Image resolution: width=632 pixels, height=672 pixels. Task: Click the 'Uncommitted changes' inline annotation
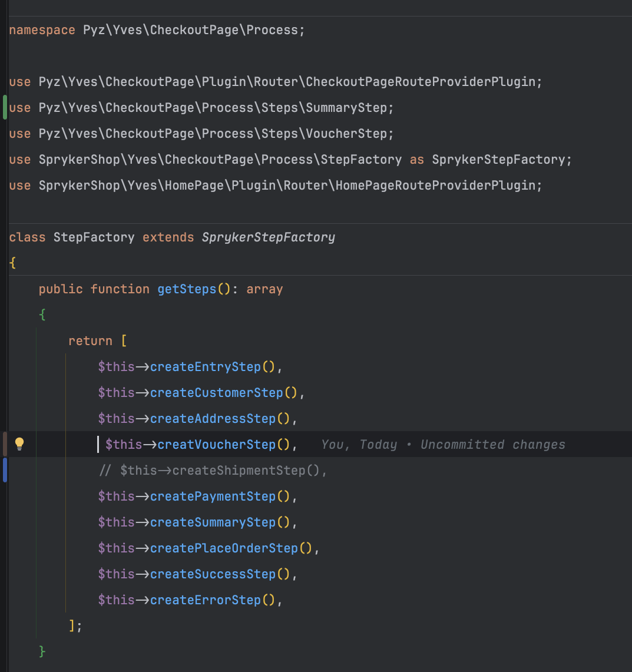point(492,444)
